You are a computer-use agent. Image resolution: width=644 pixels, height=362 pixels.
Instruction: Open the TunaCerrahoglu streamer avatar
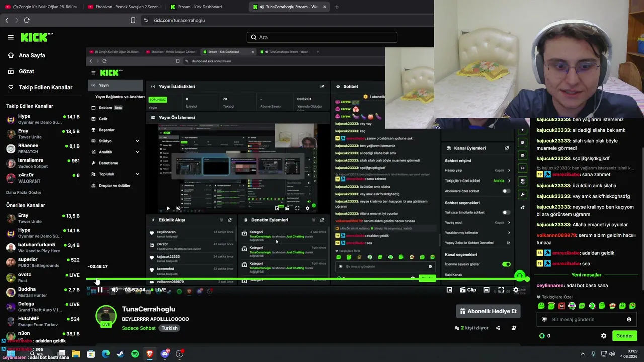pos(106,316)
